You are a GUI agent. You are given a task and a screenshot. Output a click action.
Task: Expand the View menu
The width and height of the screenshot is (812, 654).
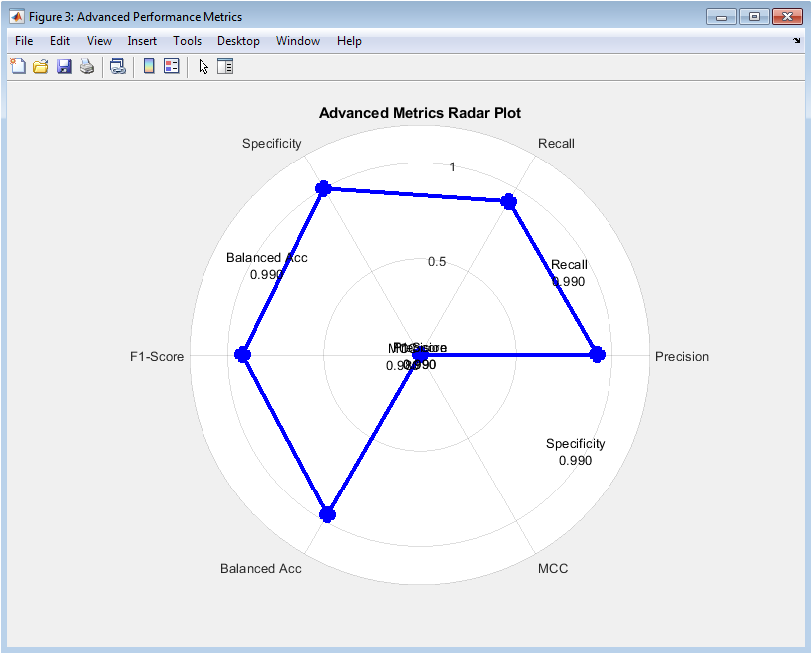coord(99,41)
